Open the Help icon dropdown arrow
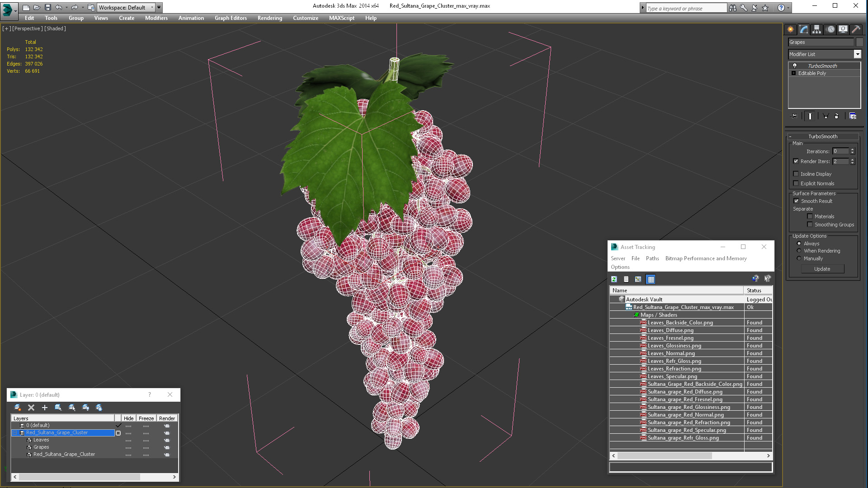 788,8
